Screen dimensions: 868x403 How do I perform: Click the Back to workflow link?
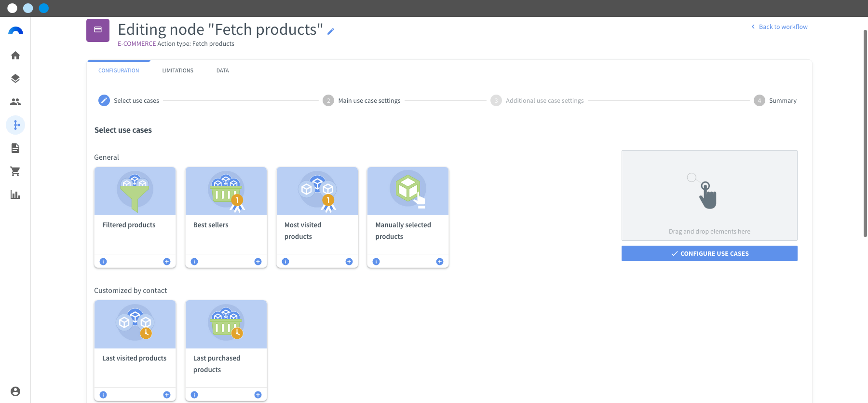(779, 27)
